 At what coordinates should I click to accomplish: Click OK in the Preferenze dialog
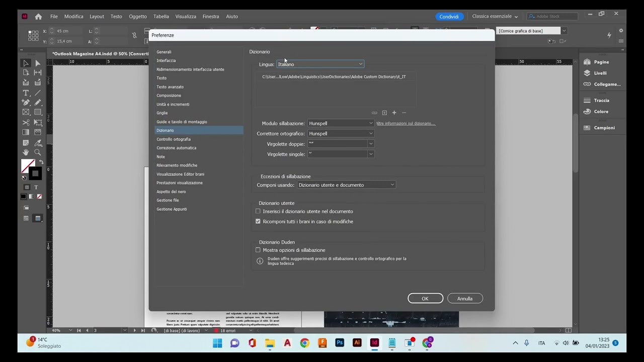[x=425, y=299]
